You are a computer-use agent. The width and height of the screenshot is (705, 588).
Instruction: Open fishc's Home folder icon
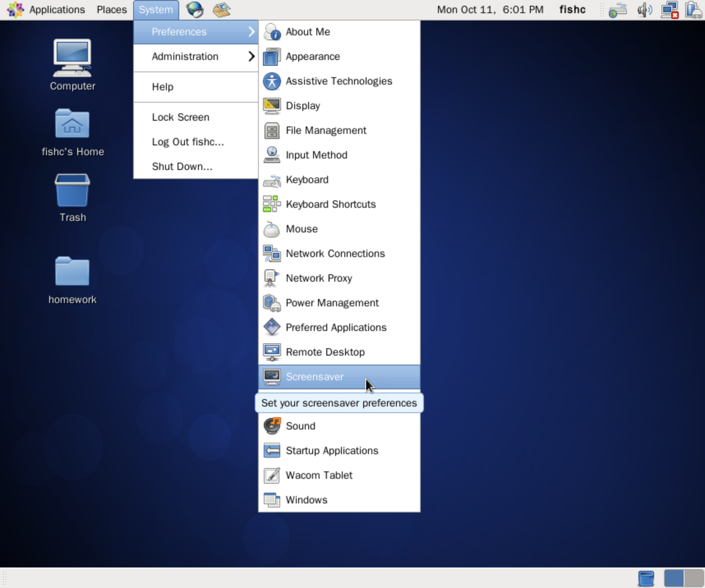(x=72, y=124)
